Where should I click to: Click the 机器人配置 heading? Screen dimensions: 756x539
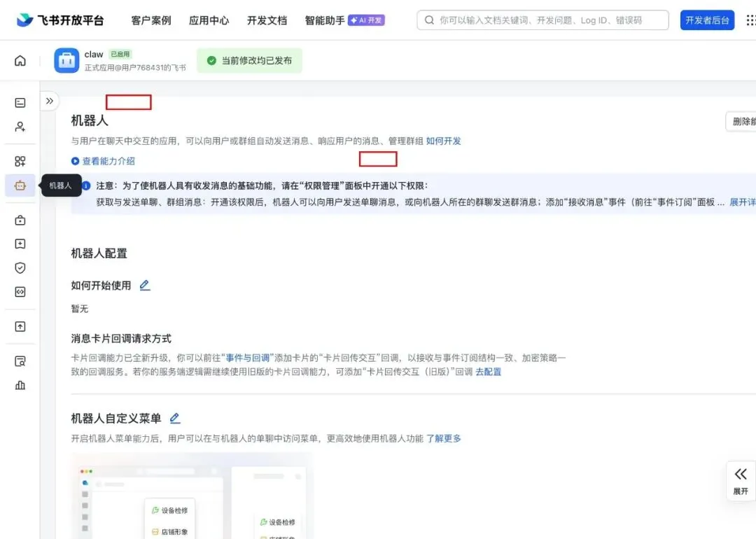click(99, 253)
